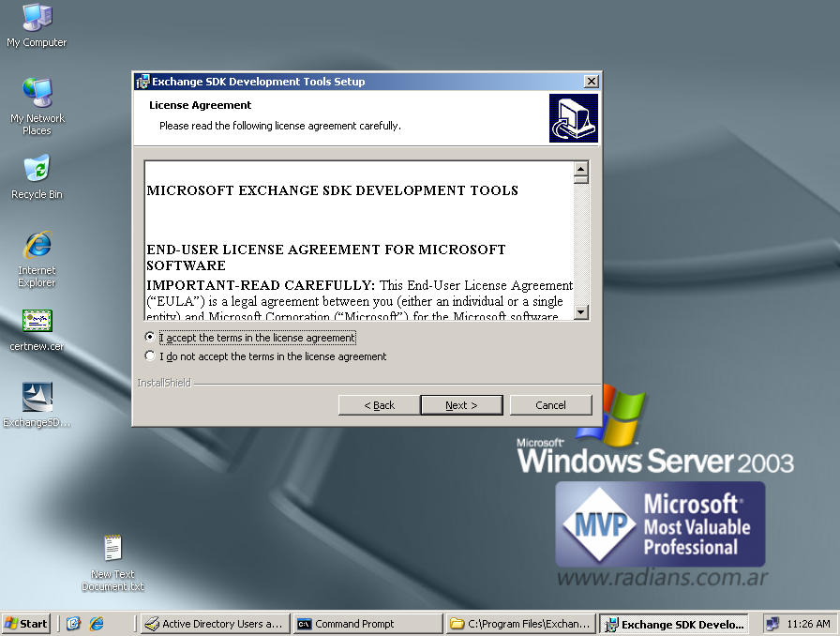840x636 pixels.
Task: Cancel the Exchange SDK setup
Action: (550, 405)
